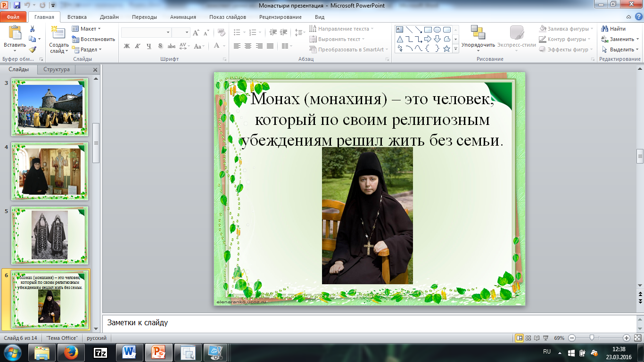This screenshot has height=362, width=644.
Task: Click the zoom slider handle
Action: [x=591, y=338]
